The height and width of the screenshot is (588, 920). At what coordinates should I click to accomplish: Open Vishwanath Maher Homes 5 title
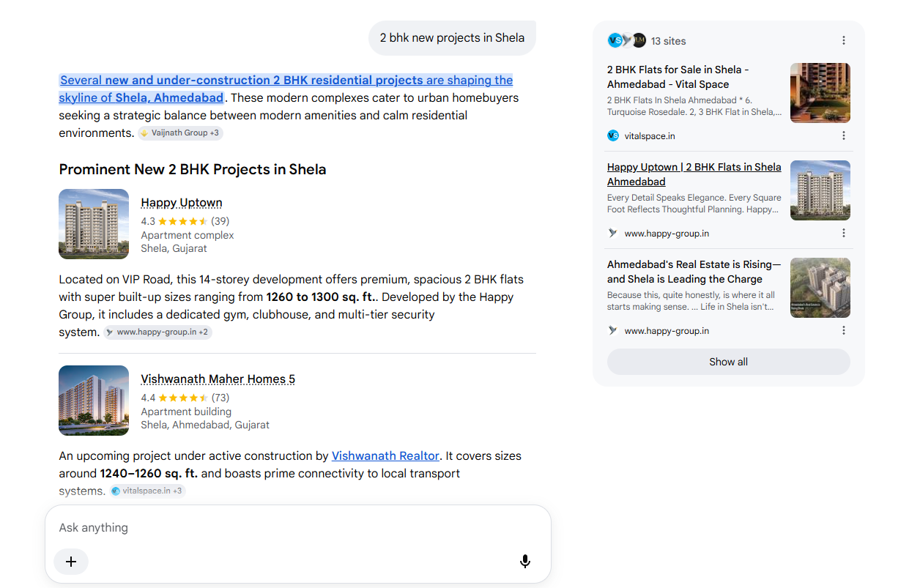(218, 379)
